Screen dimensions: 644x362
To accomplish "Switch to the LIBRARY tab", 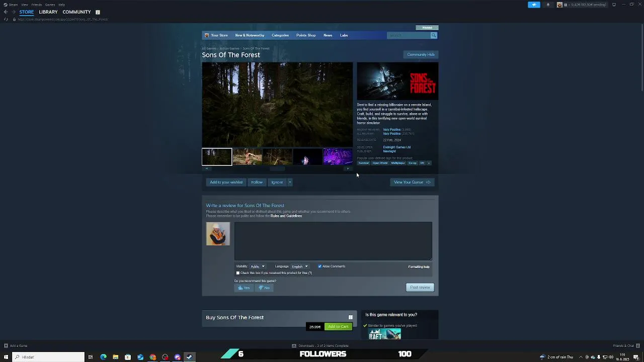I will (48, 12).
